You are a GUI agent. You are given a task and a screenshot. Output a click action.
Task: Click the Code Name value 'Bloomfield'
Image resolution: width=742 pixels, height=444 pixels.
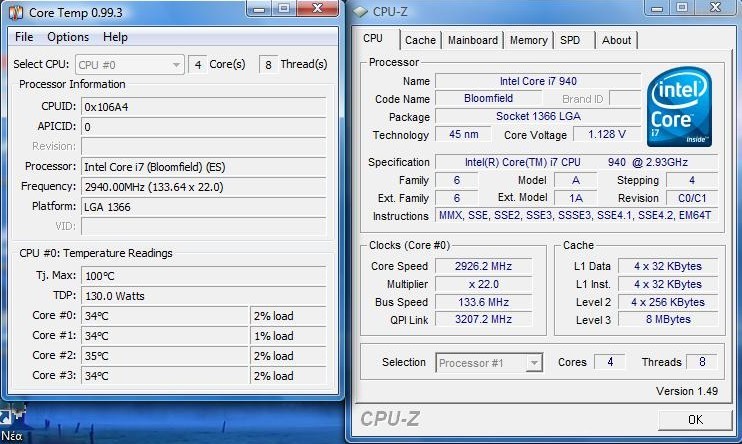(x=488, y=98)
